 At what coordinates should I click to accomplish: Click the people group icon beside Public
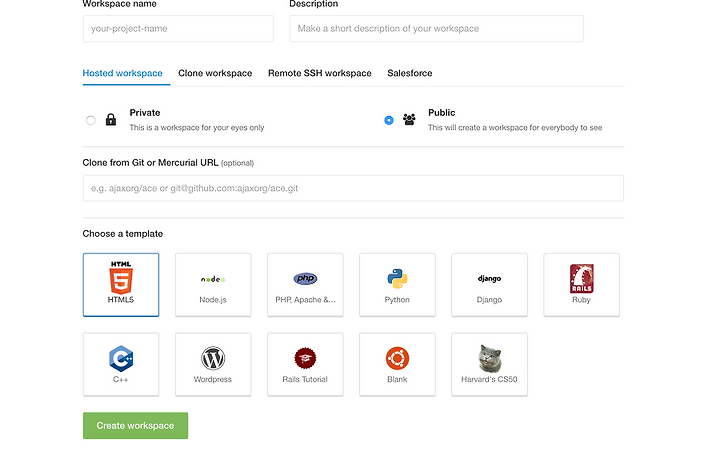[409, 119]
